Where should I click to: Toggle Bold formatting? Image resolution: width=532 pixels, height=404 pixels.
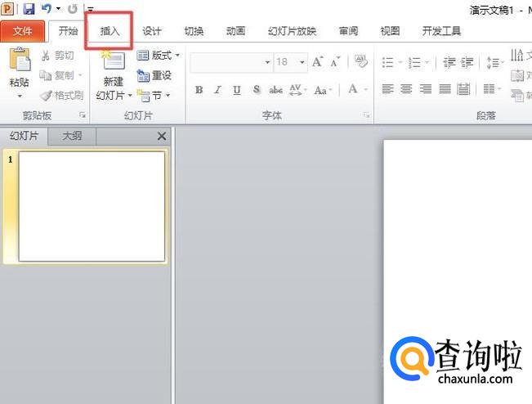199,90
